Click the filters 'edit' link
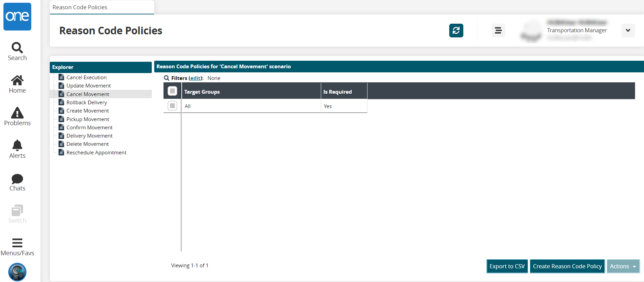Screen dimensions: 644x282 point(195,78)
